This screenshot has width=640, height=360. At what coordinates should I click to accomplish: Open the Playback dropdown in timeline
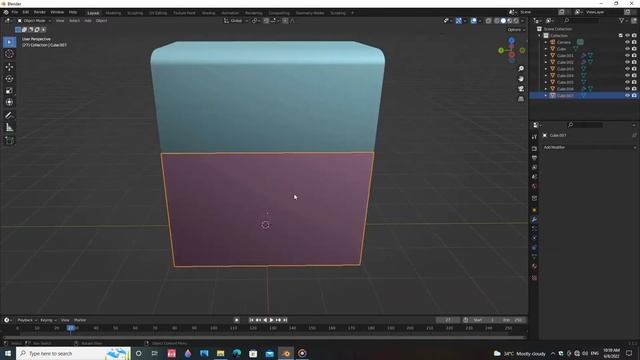pyautogui.click(x=27, y=320)
